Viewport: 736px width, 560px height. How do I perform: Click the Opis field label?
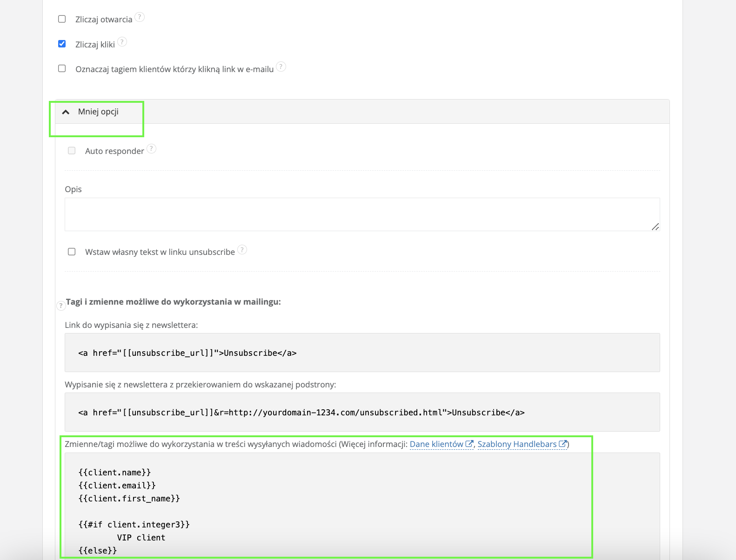tap(73, 189)
